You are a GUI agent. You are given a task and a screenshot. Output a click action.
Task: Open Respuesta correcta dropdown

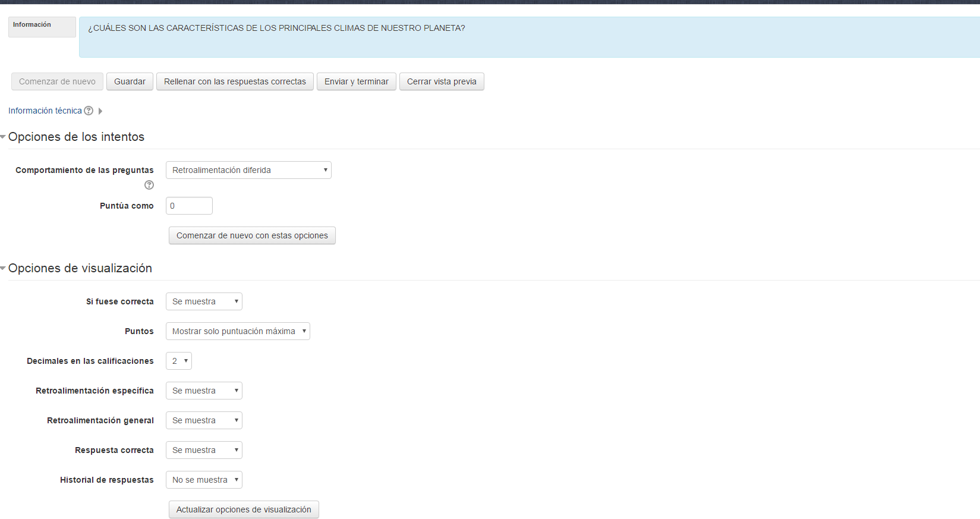[204, 450]
